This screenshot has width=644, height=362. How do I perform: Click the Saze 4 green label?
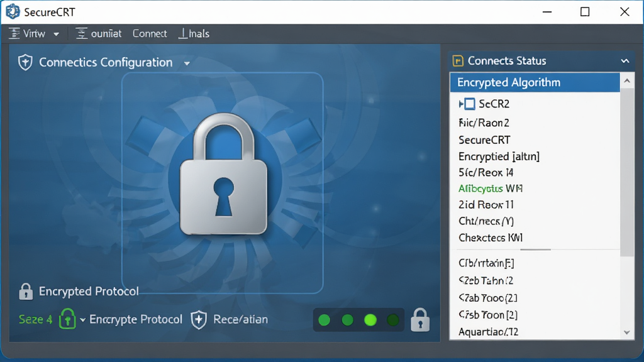coord(35,319)
